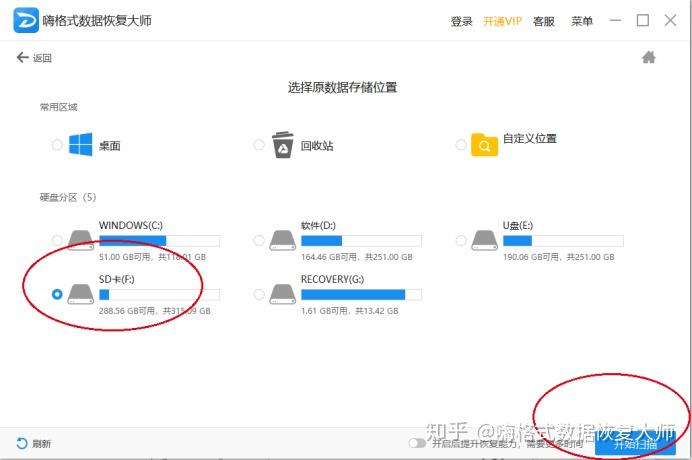Click the RECOVERY(G:) drive icon
This screenshot has width=692, height=460.
tap(282, 294)
